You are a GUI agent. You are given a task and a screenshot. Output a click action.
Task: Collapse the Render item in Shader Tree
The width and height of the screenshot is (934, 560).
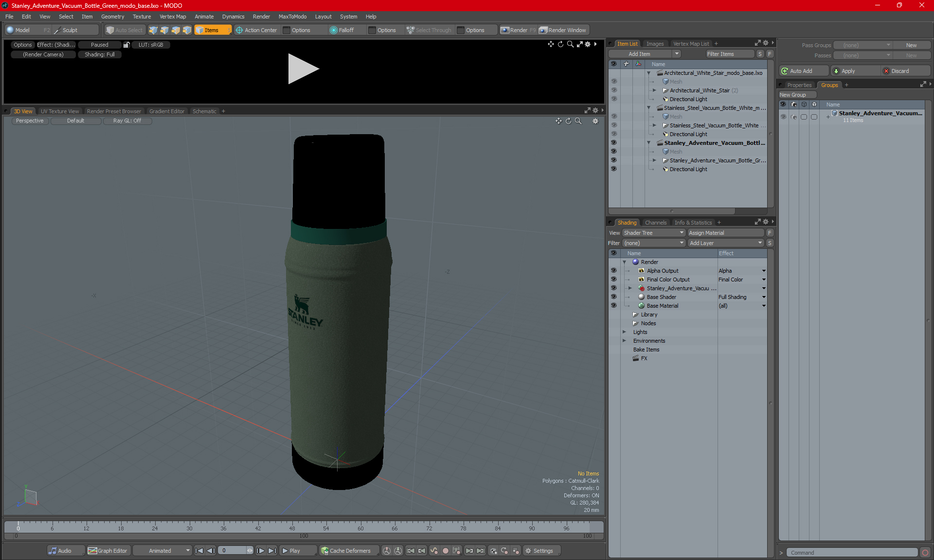pyautogui.click(x=624, y=262)
